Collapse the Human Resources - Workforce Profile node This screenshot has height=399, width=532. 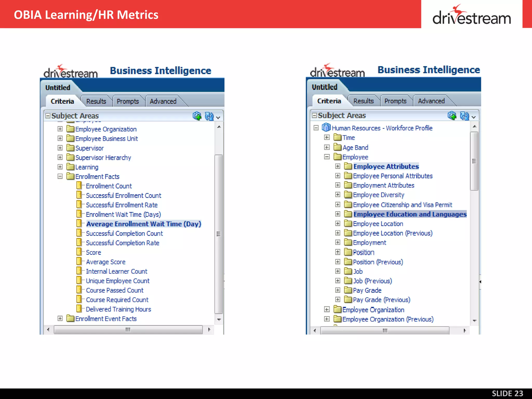pyautogui.click(x=316, y=128)
